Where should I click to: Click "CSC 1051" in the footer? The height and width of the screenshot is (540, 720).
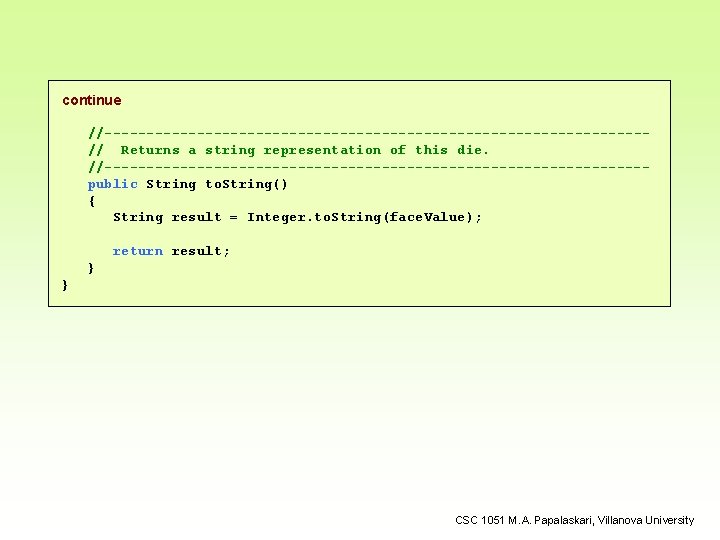pyautogui.click(x=482, y=520)
